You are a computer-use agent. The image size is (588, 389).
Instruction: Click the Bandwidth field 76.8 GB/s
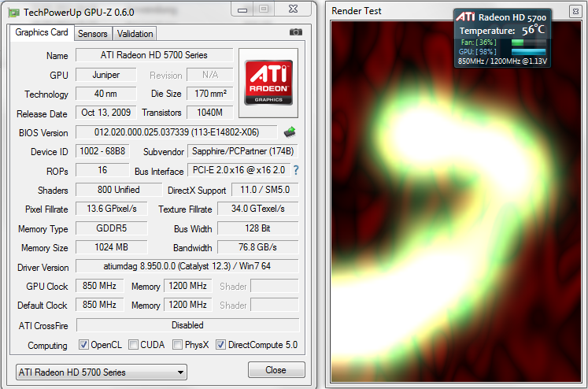pyautogui.click(x=258, y=247)
